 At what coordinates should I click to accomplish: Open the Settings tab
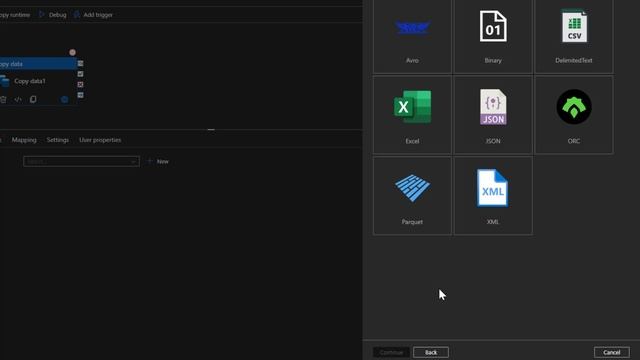tap(58, 140)
